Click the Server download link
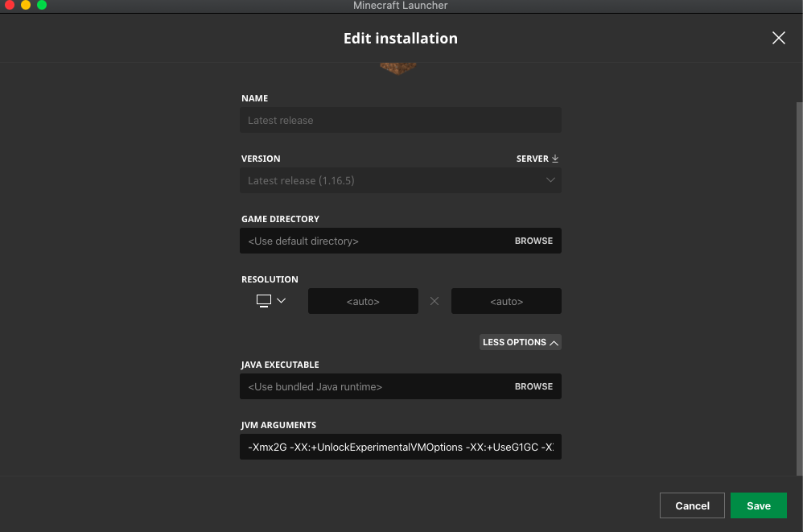 coord(533,159)
